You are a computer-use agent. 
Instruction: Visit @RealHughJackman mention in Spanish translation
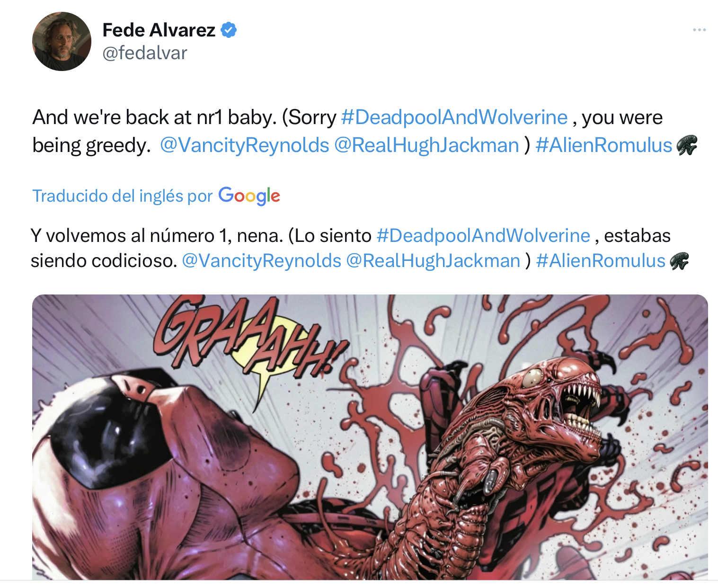tap(434, 261)
